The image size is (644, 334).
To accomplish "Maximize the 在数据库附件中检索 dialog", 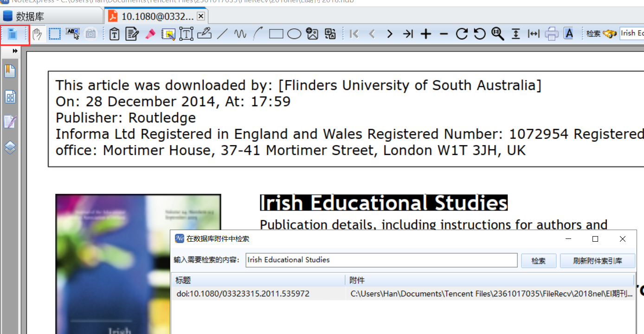I will [x=595, y=239].
